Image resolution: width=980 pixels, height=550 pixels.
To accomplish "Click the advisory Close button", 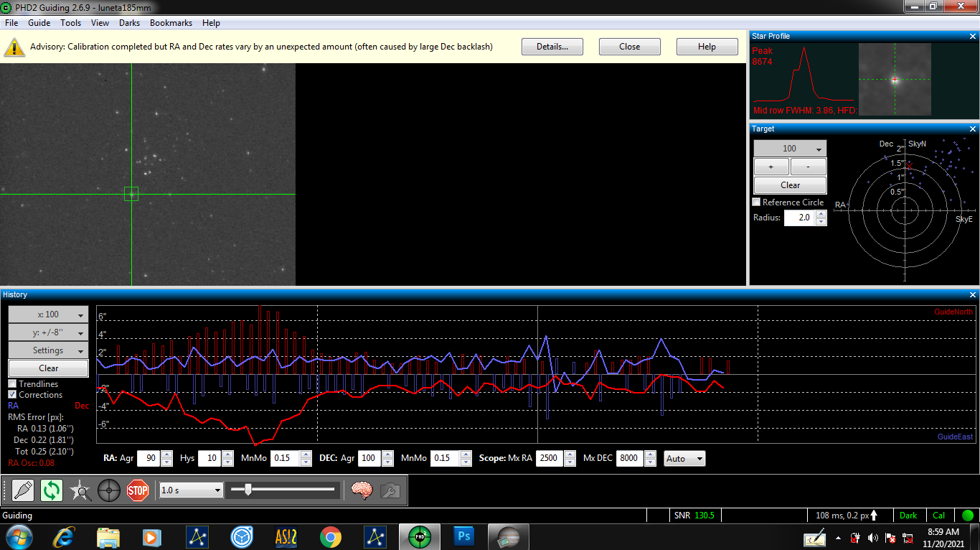I will pyautogui.click(x=629, y=47).
